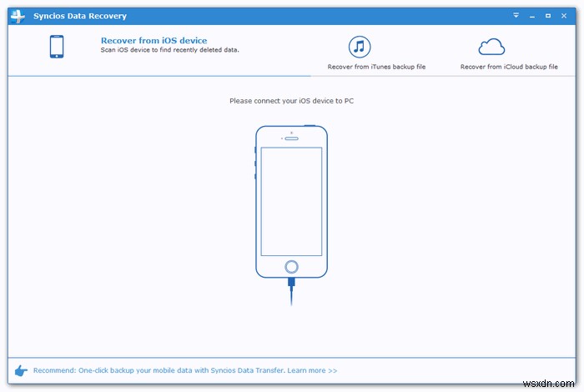Click the Syncios plus logo icon

pyautogui.click(x=18, y=16)
